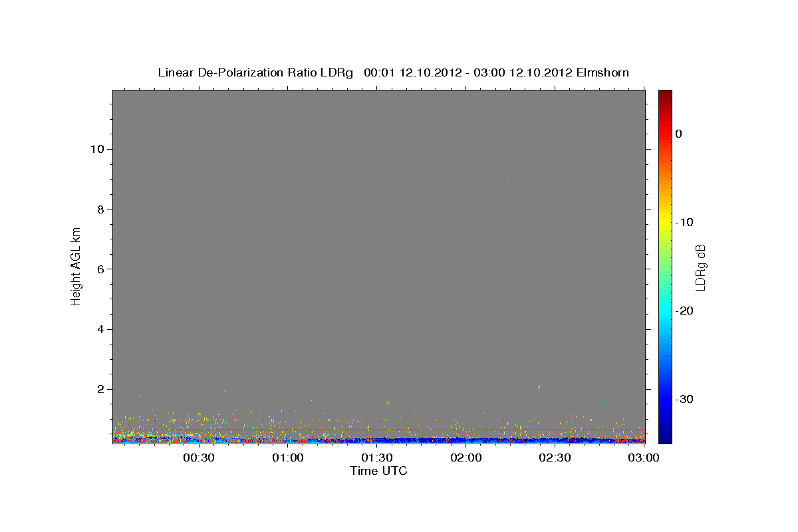798x532 pixels.
Task: Click the colorbar value 0
Action: (x=678, y=134)
